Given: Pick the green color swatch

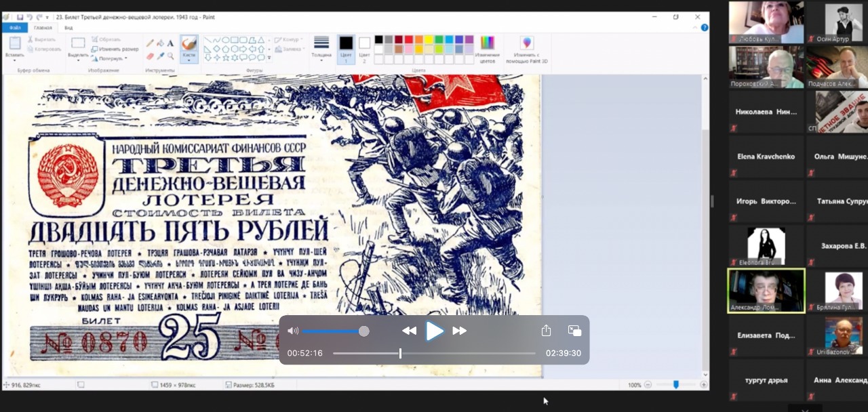Looking at the screenshot, I should 439,39.
